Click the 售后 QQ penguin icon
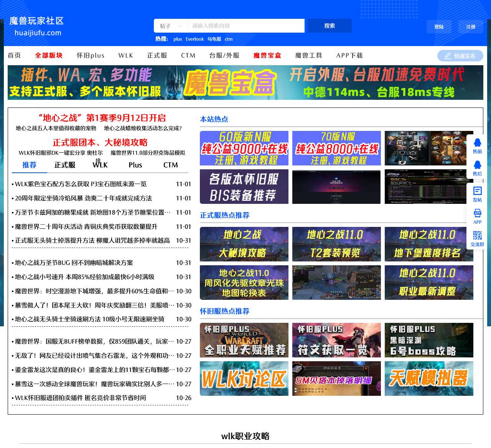The height and width of the screenshot is (448, 491). pos(477,165)
